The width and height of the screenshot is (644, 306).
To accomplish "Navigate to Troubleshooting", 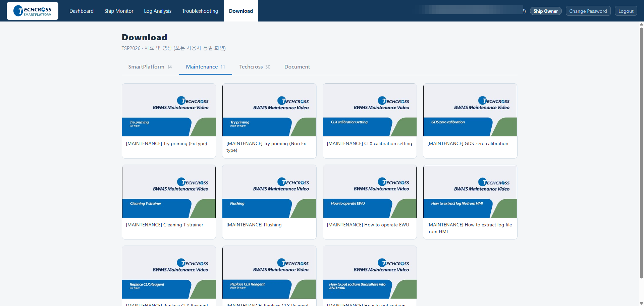I will [200, 11].
